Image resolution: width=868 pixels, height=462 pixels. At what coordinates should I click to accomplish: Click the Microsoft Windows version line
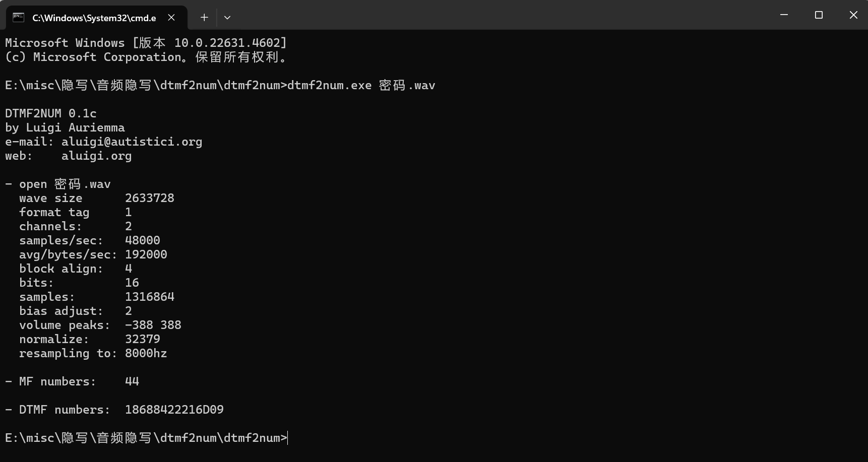pyautogui.click(x=146, y=43)
